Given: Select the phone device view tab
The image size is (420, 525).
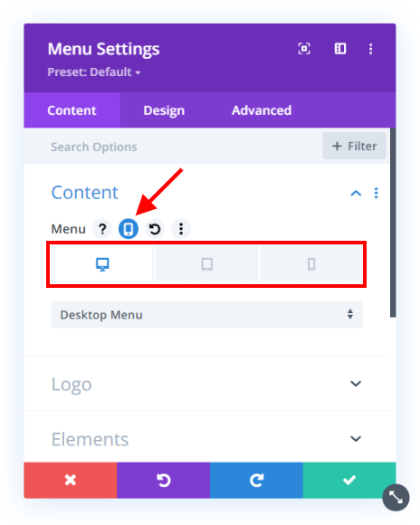Looking at the screenshot, I should [x=311, y=263].
